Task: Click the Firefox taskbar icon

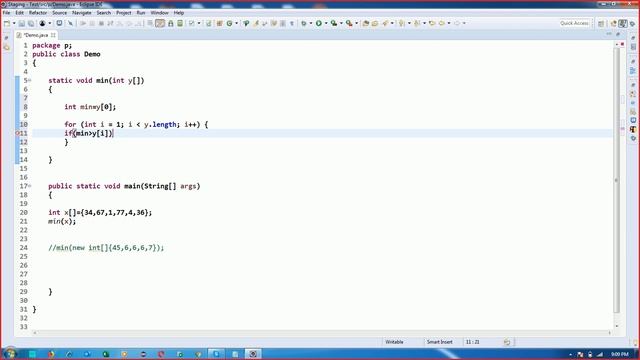Action: pyautogui.click(x=51, y=354)
